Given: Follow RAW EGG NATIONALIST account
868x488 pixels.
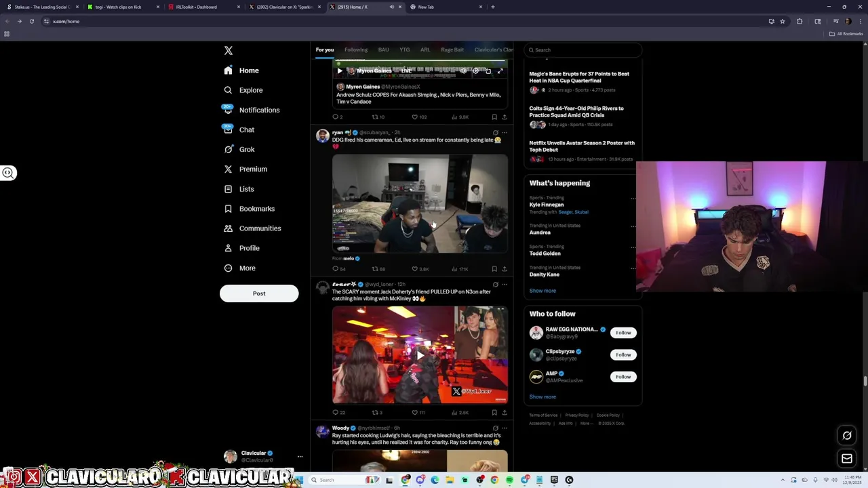Looking at the screenshot, I should [x=623, y=333].
